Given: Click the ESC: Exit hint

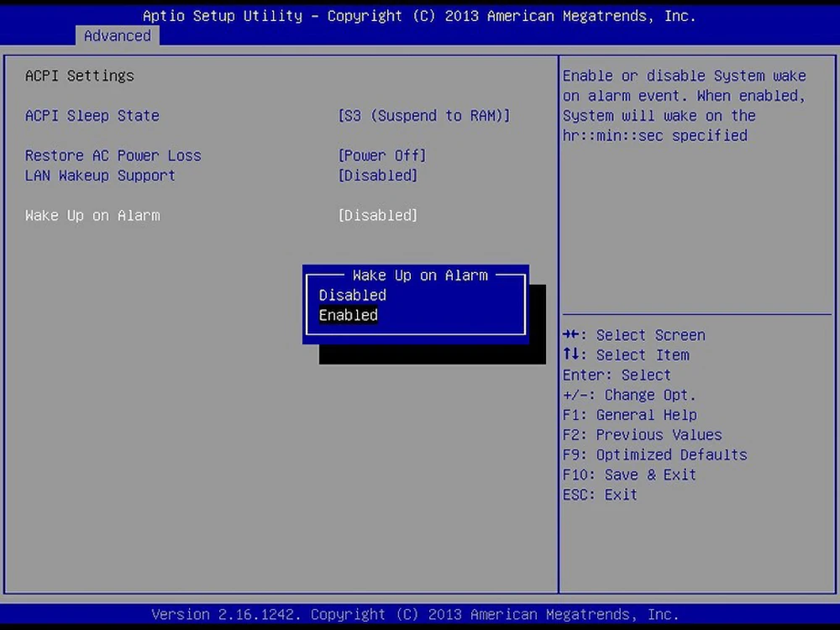Looking at the screenshot, I should [600, 495].
